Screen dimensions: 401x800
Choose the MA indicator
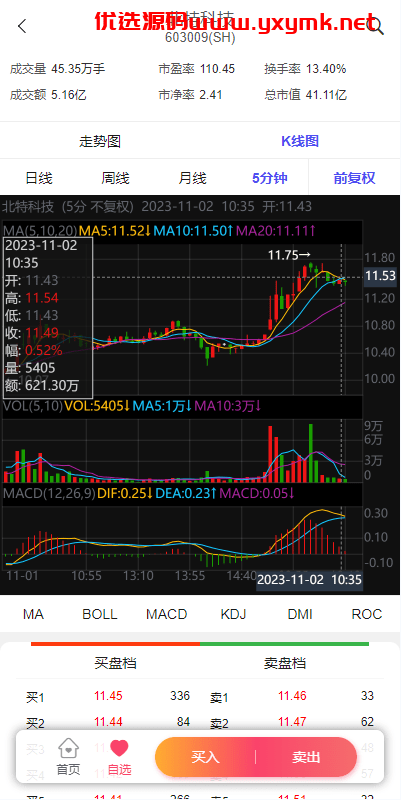pos(33,614)
